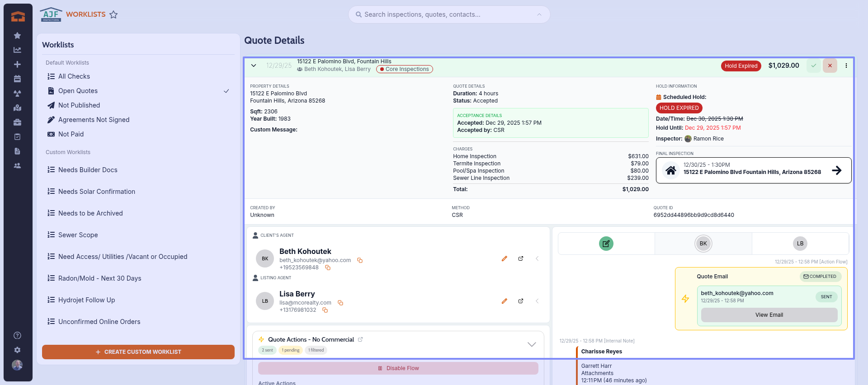
Task: Copy Beth Kohoutek's email address
Action: coord(360,260)
